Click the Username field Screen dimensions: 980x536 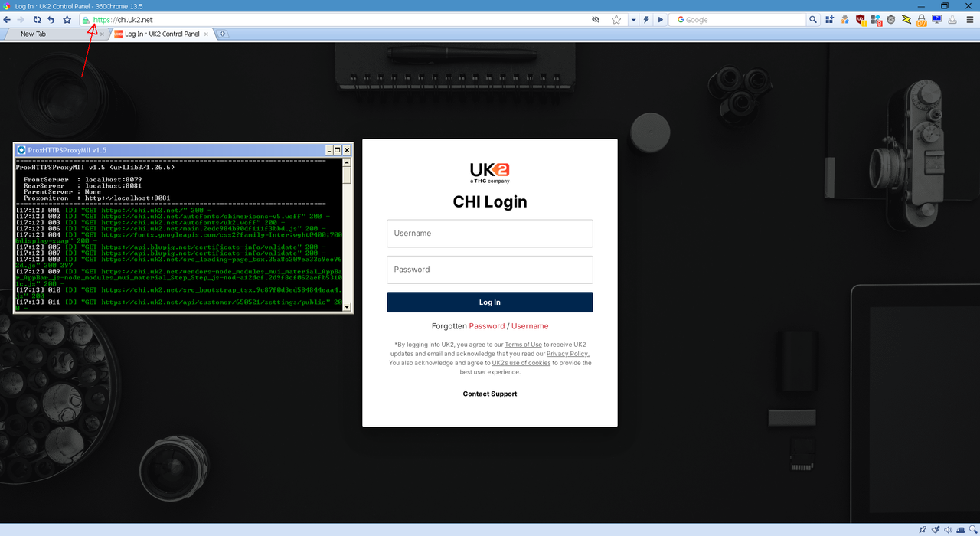pyautogui.click(x=490, y=234)
